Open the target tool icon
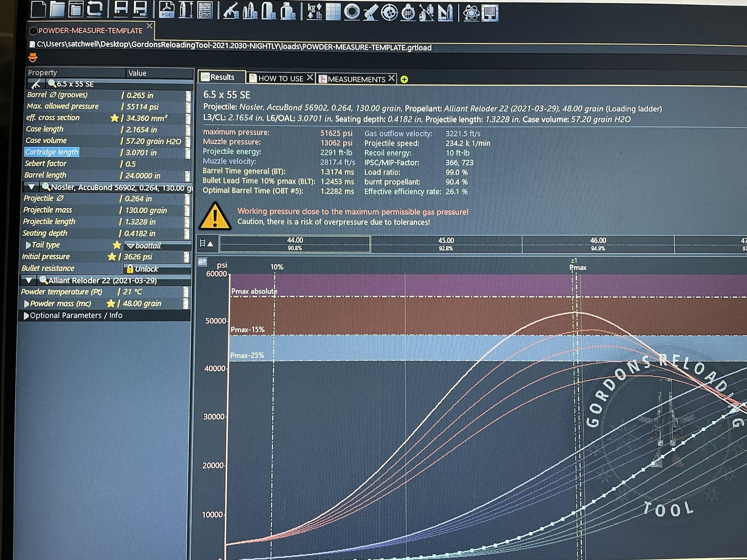747x560 pixels. click(x=390, y=13)
